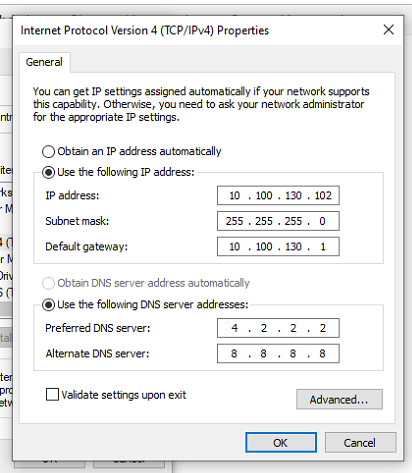This screenshot has width=412, height=473.
Task: Switch to the General tab
Action: 44,62
